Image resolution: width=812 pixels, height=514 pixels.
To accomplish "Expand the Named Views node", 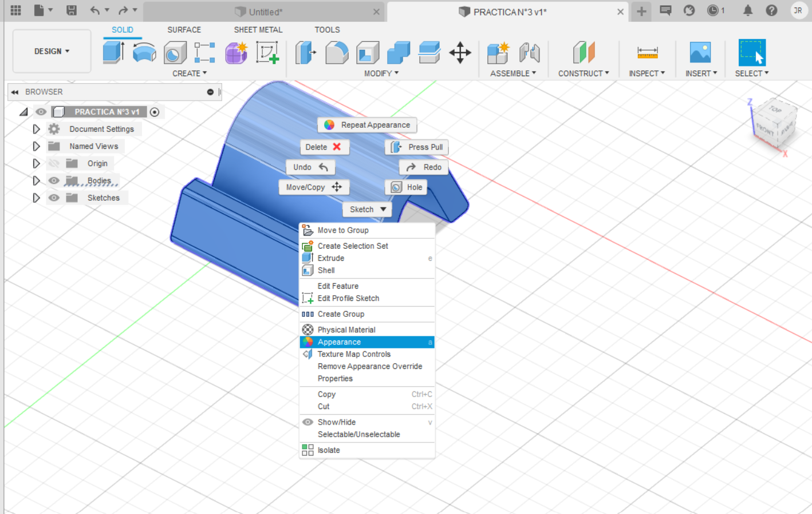I will [36, 146].
